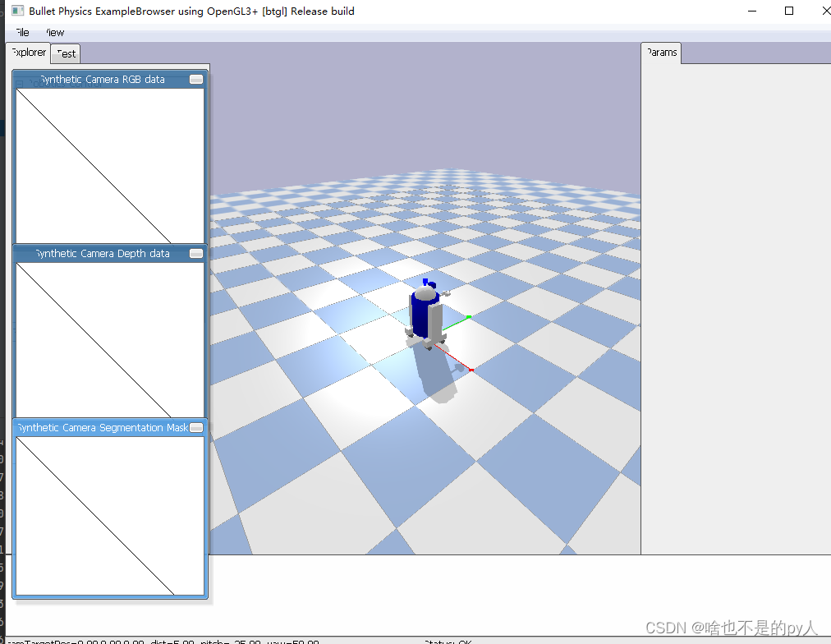This screenshot has width=831, height=644.
Task: Select the R2D2 robot model in the viewport
Action: point(424,312)
